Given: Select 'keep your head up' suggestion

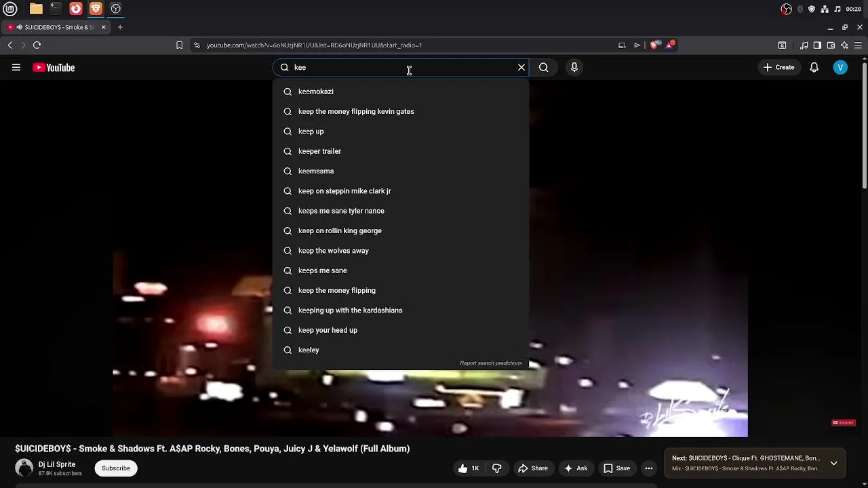Looking at the screenshot, I should click(401, 330).
